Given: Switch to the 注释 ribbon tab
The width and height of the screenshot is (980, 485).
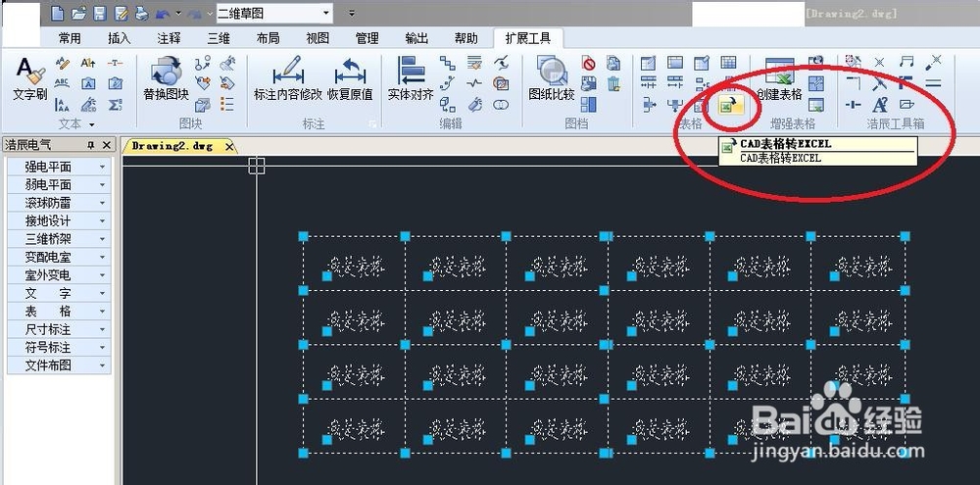Looking at the screenshot, I should point(169,39).
